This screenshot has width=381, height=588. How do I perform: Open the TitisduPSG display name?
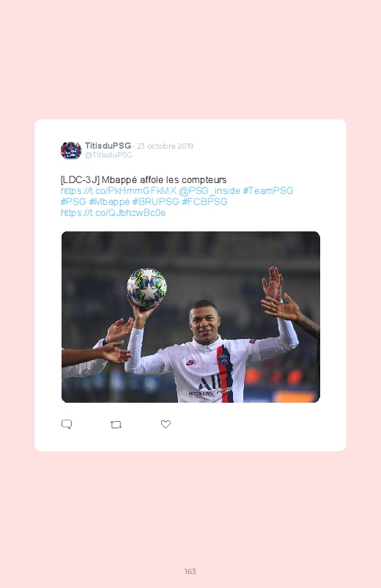[x=108, y=146]
